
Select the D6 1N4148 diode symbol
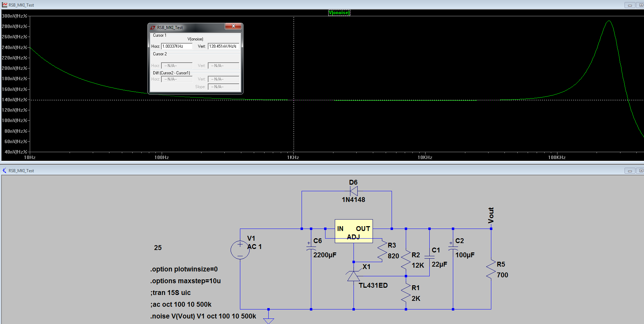354,191
